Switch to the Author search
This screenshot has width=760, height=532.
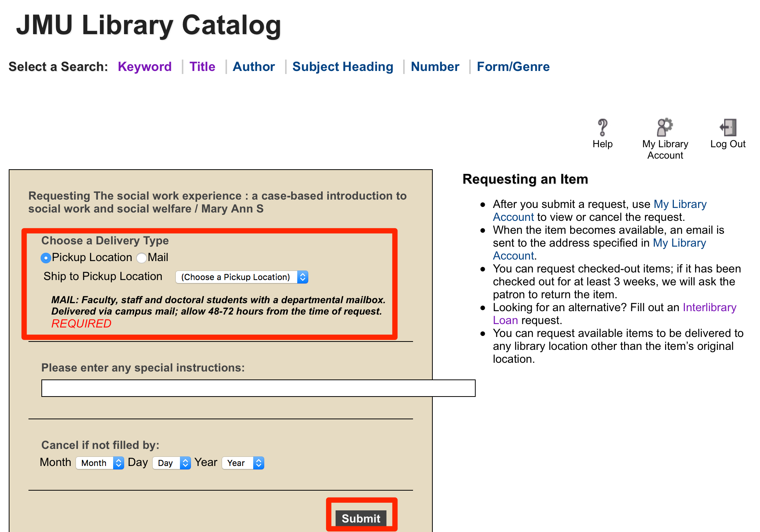254,67
